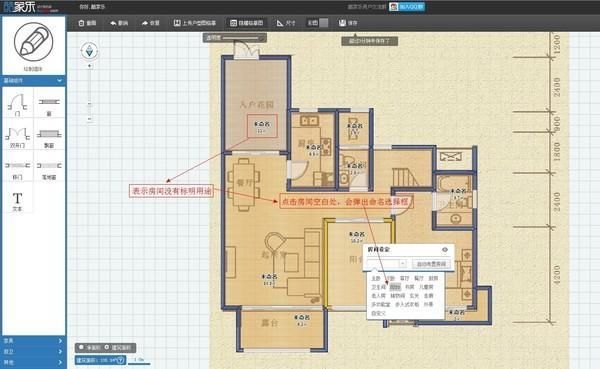The image size is (600, 369).
Task: Click the undo arrow in toolbar
Action: click(119, 23)
